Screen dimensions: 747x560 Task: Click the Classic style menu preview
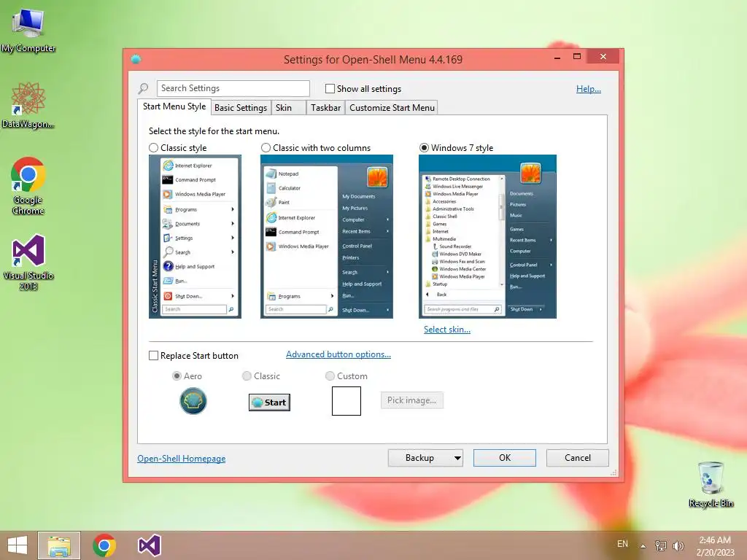point(195,237)
